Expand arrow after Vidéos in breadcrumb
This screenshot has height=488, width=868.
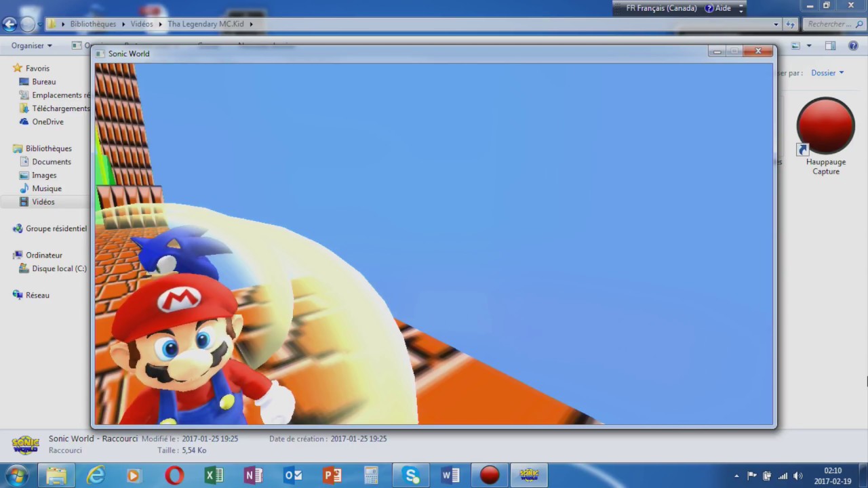click(x=161, y=24)
